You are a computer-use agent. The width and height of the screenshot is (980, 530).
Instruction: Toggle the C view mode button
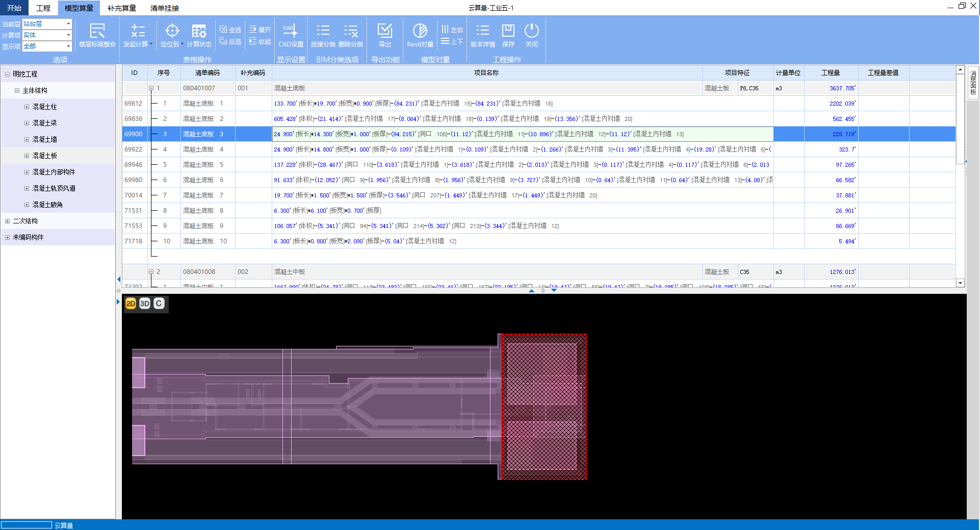[x=159, y=304]
